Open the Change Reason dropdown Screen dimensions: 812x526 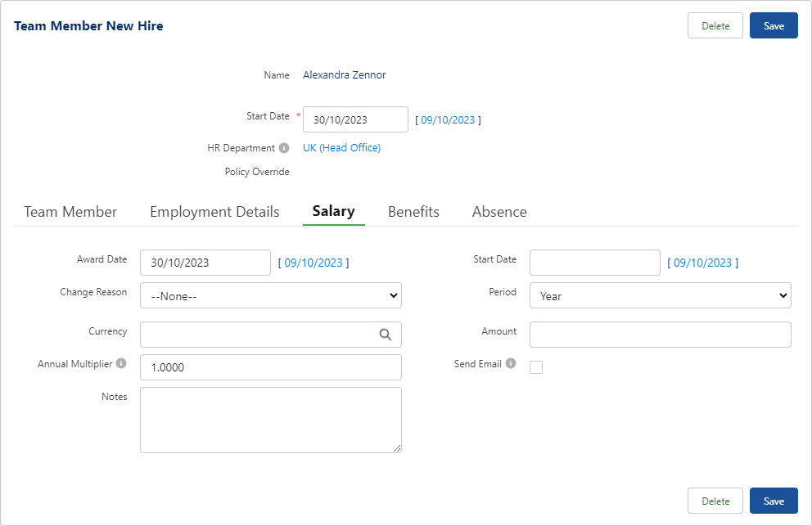(270, 295)
